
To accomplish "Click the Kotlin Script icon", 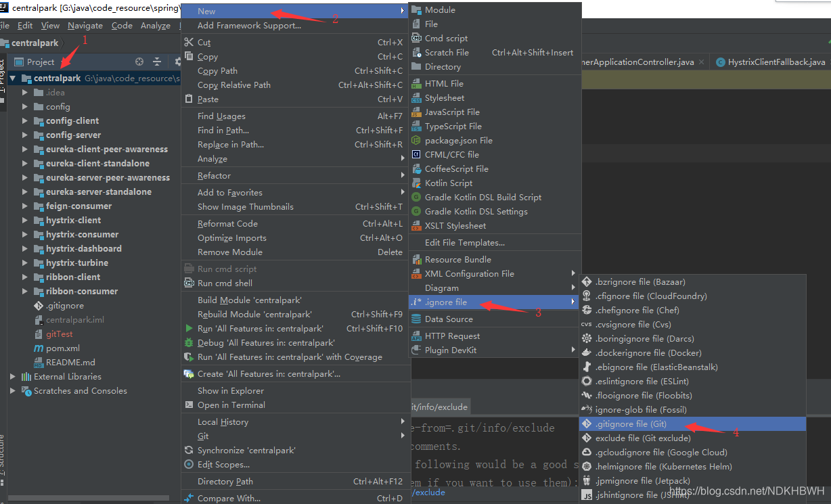I will click(x=416, y=183).
